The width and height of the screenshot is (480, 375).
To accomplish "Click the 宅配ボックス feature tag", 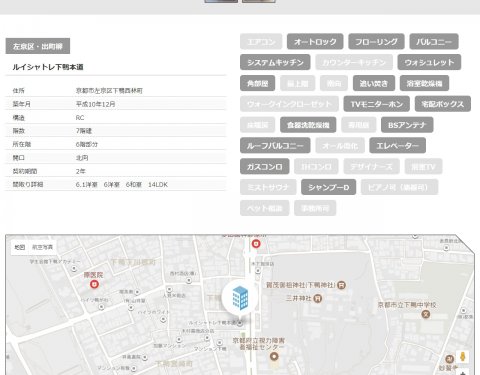I will [443, 104].
